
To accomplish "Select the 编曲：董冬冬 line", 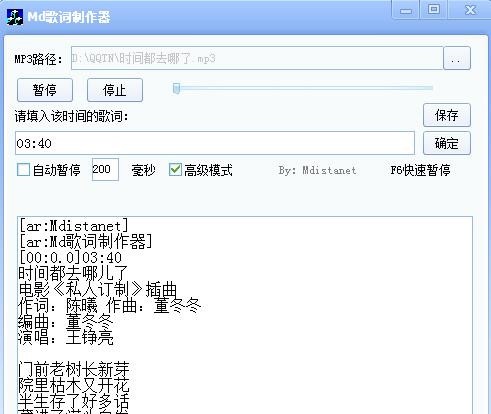I will 66,322.
